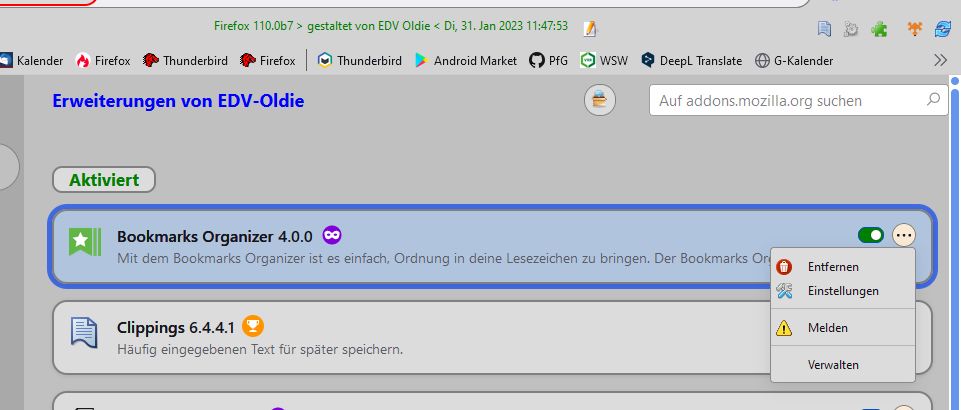This screenshot has width=961, height=410.
Task: Click the three-dots button for Bookmarks Organizer
Action: point(904,235)
